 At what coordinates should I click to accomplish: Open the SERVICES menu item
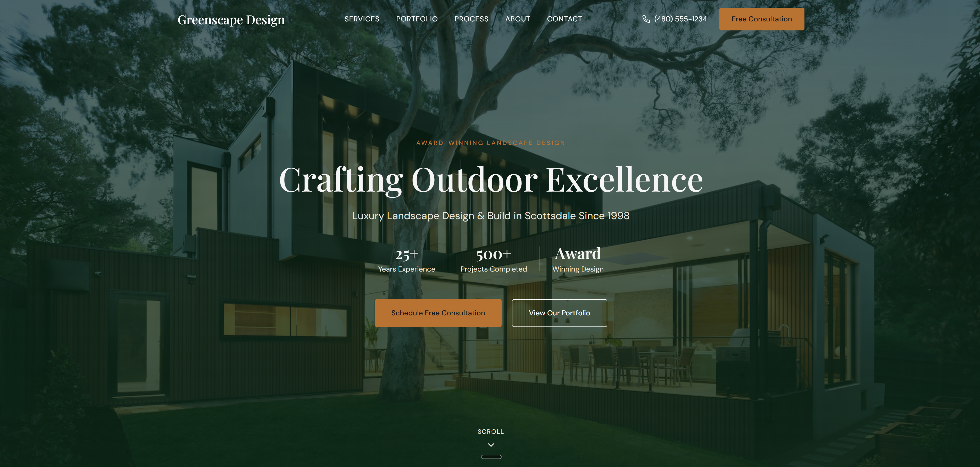(362, 19)
